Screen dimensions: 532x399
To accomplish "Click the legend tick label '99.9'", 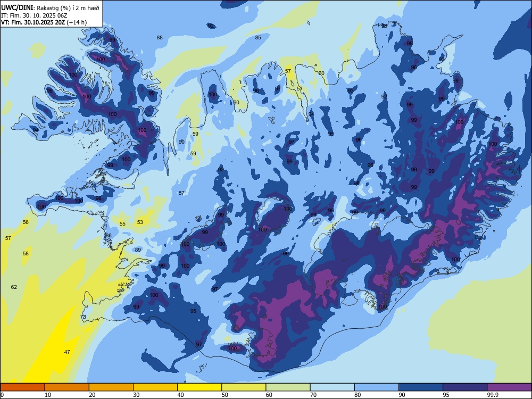I will coord(493,395).
